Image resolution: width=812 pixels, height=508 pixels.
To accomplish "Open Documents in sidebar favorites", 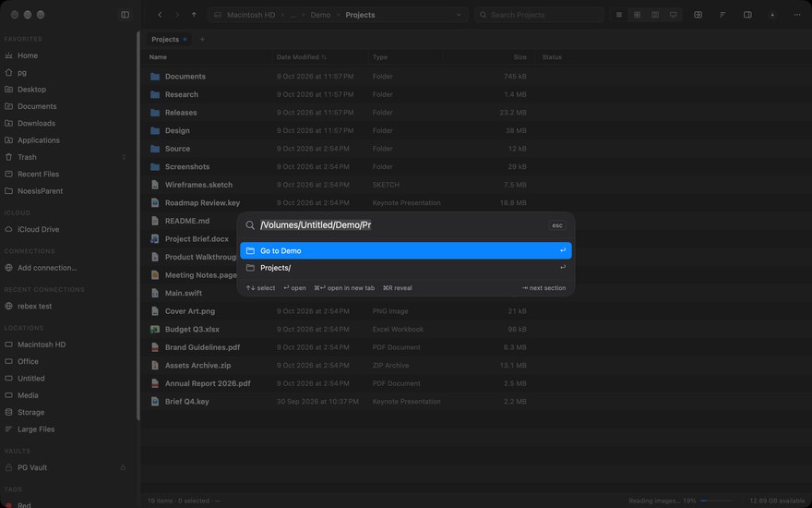I will click(x=37, y=106).
